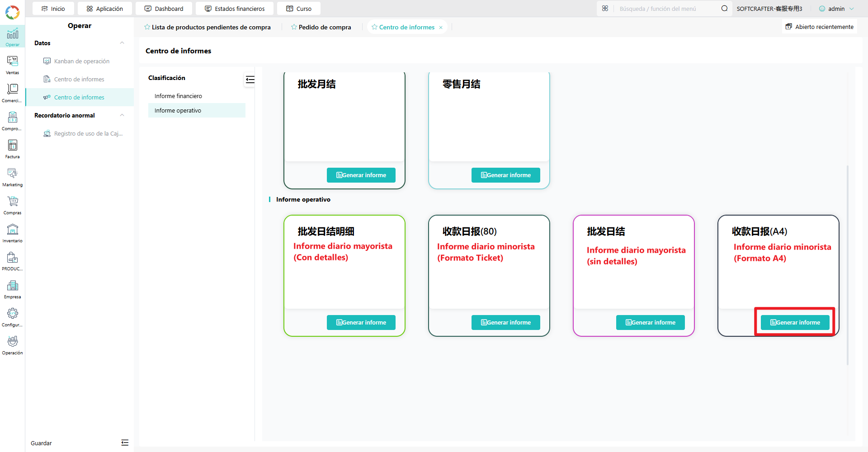868x452 pixels.
Task: Generate report for 收款日报(A4) card
Action: pos(795,322)
